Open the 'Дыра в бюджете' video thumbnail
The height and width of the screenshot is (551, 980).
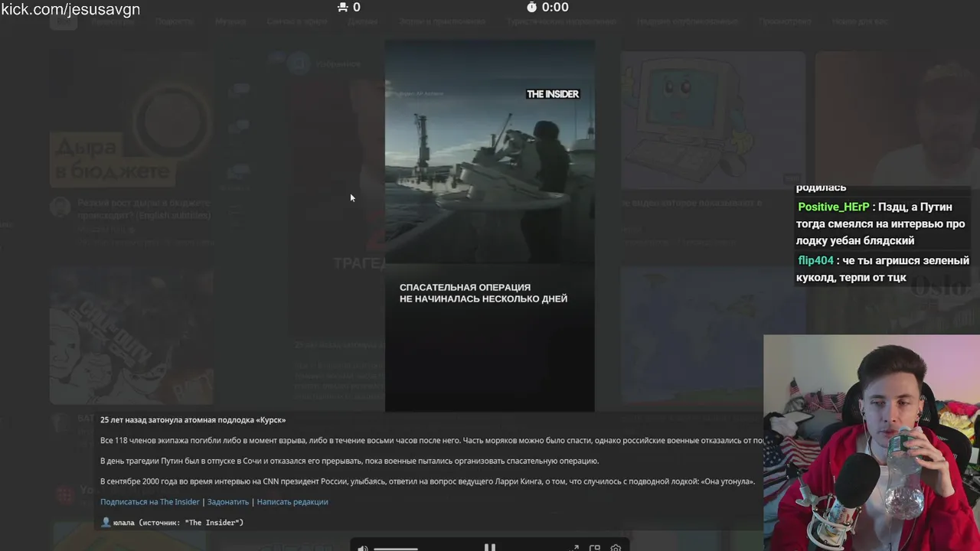point(132,121)
